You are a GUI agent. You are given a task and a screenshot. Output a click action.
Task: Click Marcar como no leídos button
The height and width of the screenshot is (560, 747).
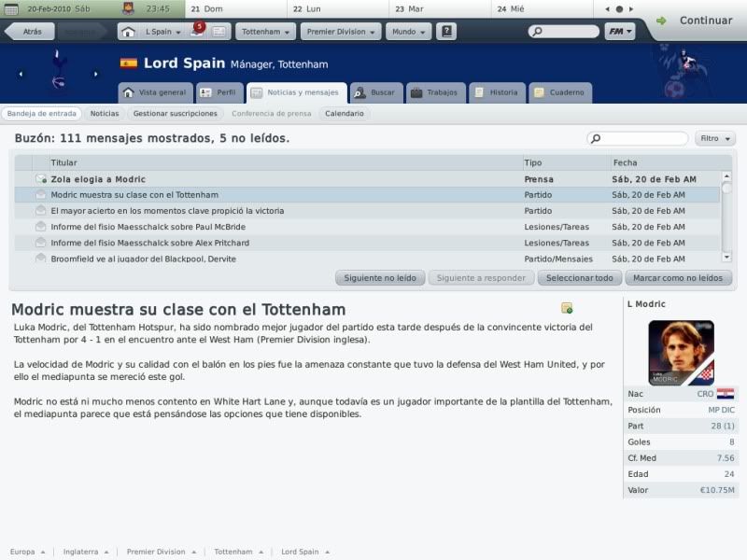679,277
